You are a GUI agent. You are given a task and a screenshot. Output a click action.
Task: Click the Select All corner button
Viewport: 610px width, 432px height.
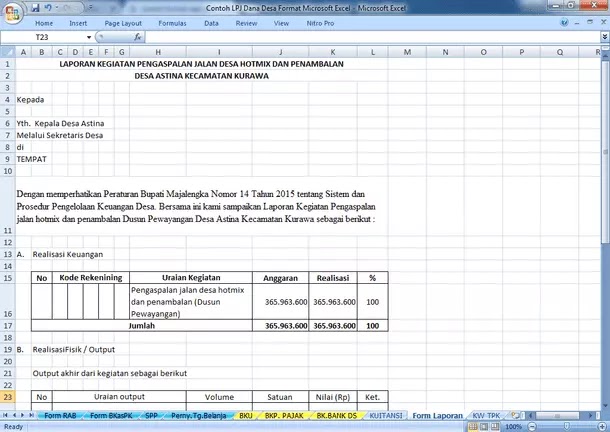pyautogui.click(x=7, y=52)
